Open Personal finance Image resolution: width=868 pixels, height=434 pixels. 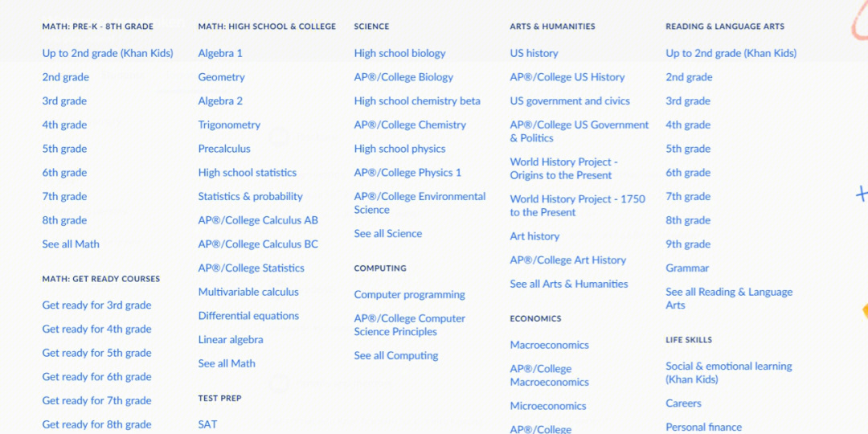click(704, 427)
